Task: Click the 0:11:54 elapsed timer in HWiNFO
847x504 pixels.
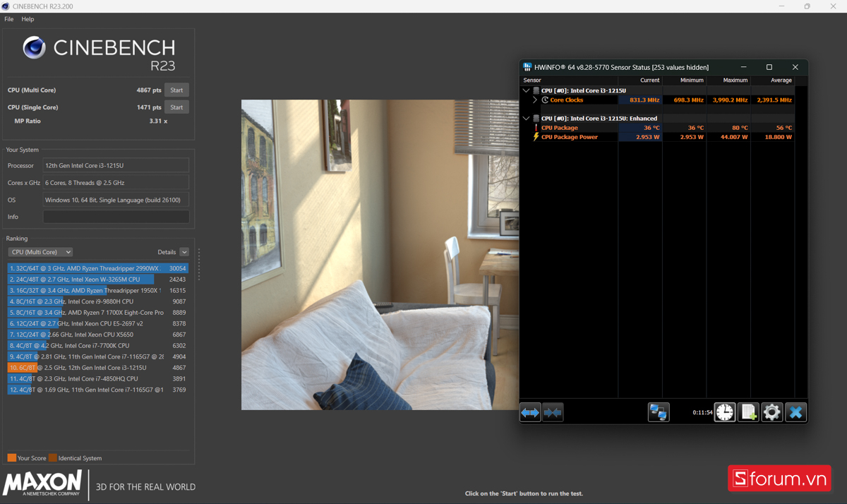Action: click(702, 412)
